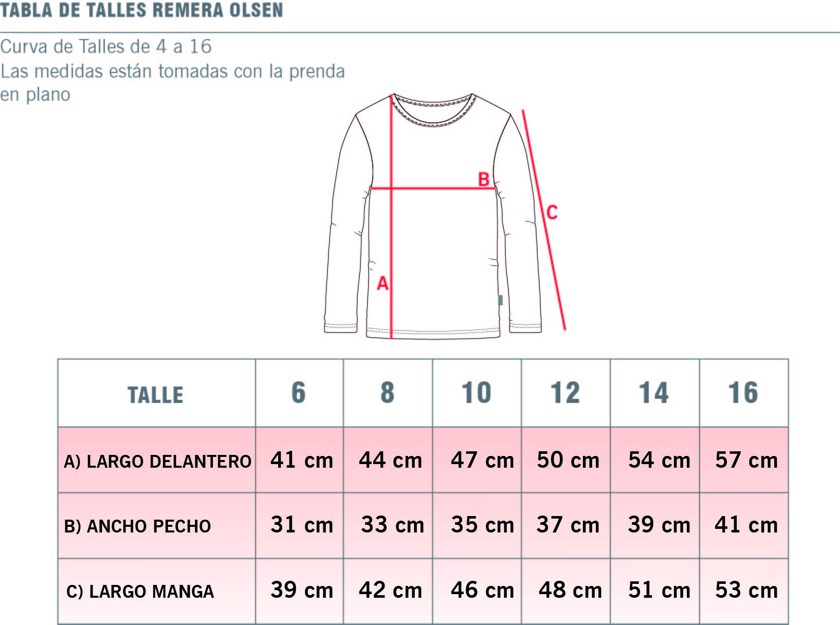
Task: Select the size 16 column header
Action: click(x=743, y=393)
